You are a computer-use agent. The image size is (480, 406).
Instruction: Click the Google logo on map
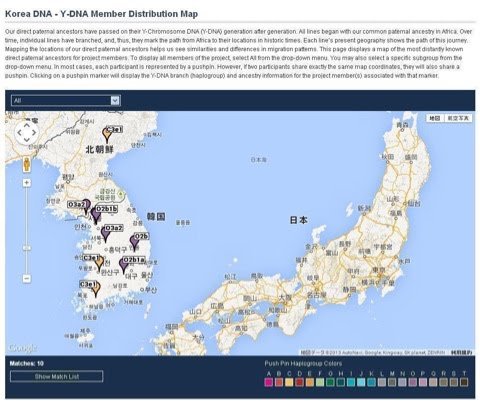click(x=23, y=348)
